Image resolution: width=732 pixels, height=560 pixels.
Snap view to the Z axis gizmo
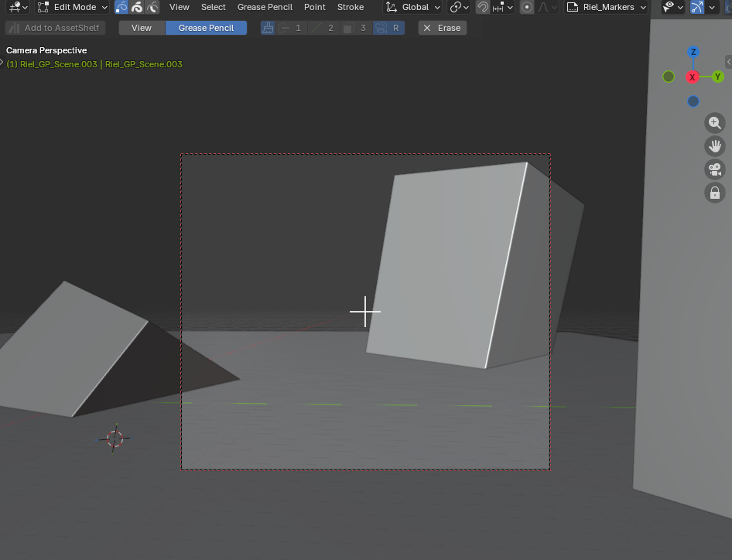(693, 52)
